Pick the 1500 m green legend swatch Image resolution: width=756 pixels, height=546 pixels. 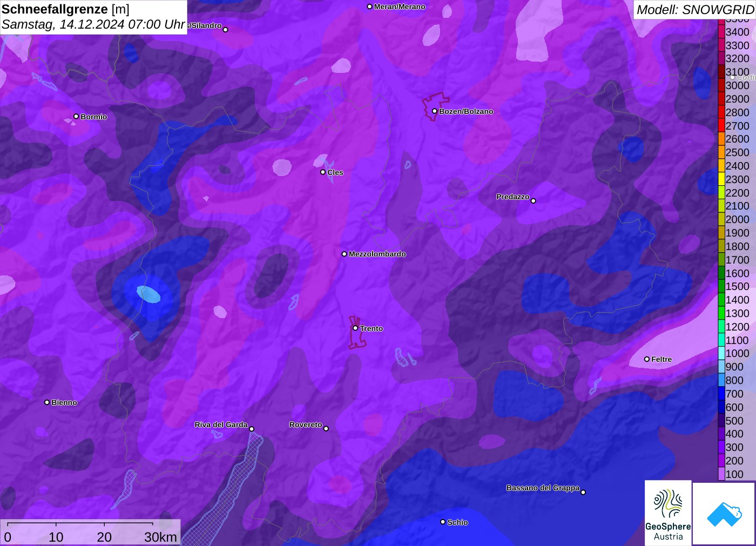coord(721,286)
